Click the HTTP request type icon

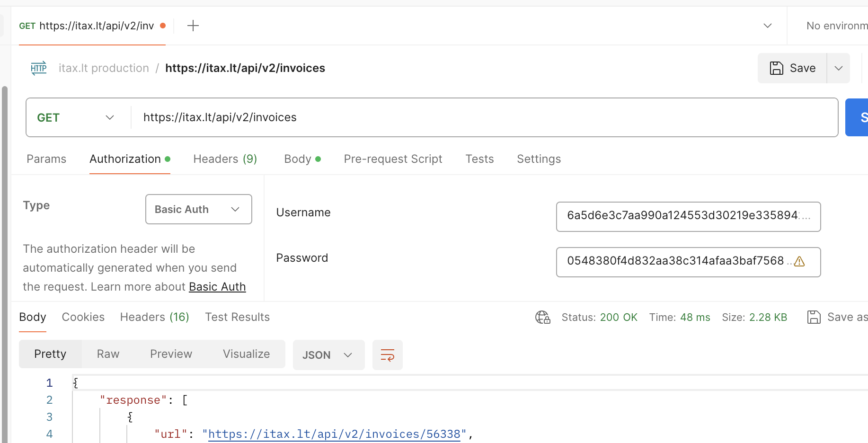tap(39, 68)
